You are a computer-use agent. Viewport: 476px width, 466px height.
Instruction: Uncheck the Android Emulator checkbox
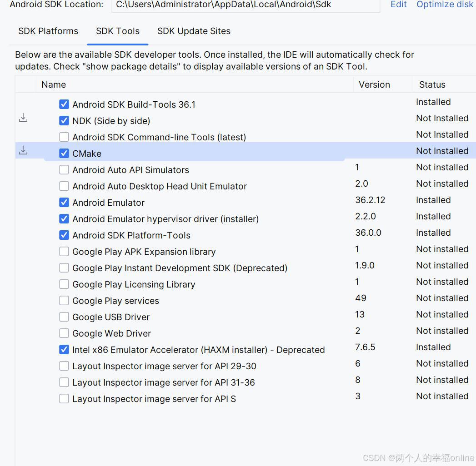coord(64,203)
